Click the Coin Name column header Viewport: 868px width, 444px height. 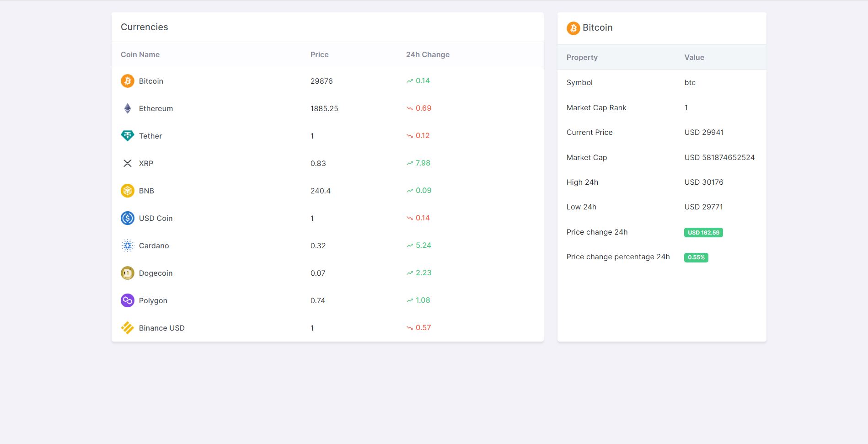(x=139, y=54)
